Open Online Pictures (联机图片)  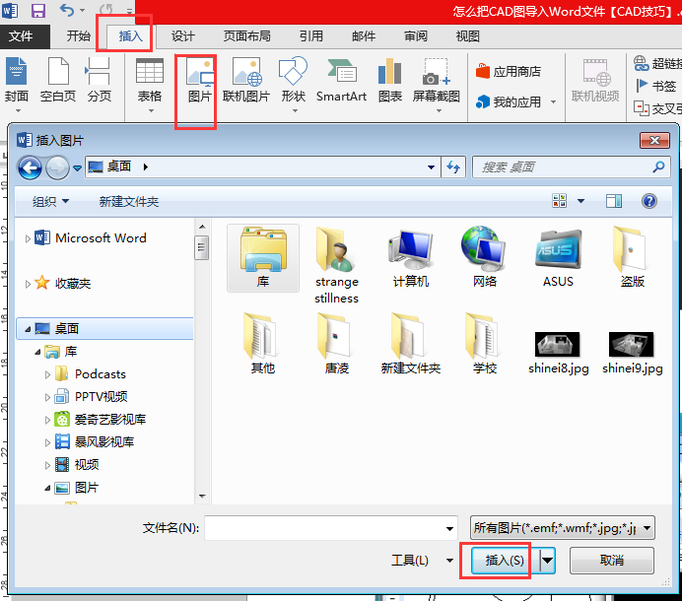[x=246, y=81]
